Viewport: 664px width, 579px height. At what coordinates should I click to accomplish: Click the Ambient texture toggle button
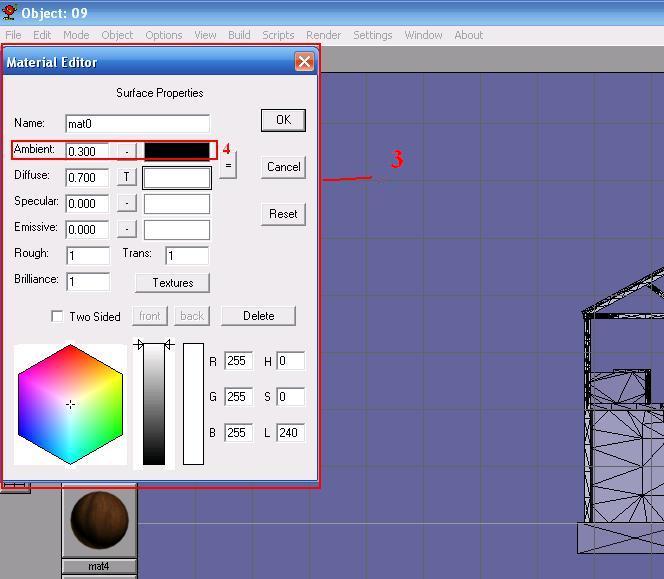(x=127, y=151)
